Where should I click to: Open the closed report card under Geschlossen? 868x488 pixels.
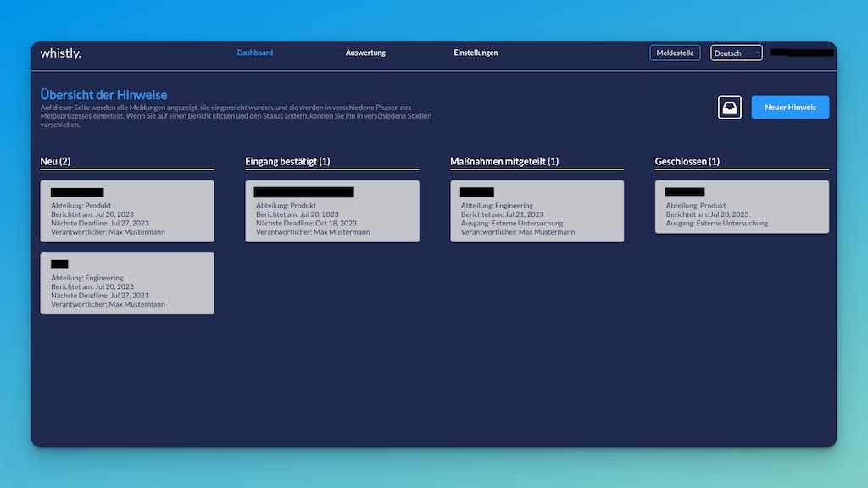(742, 207)
